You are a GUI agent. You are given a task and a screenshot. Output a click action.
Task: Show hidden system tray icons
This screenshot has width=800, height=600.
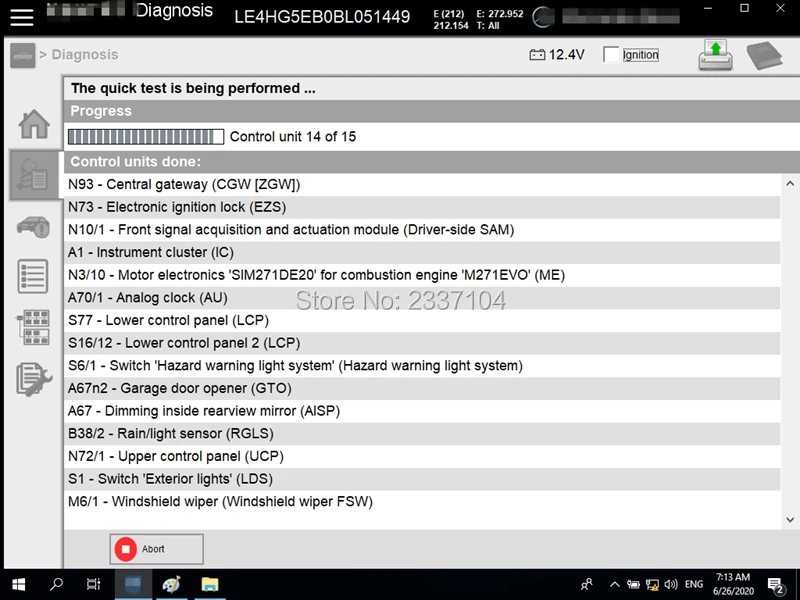point(614,585)
